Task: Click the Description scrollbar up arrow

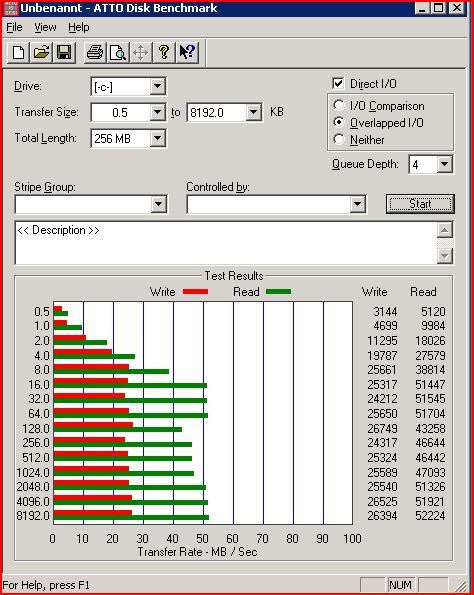Action: (445, 230)
